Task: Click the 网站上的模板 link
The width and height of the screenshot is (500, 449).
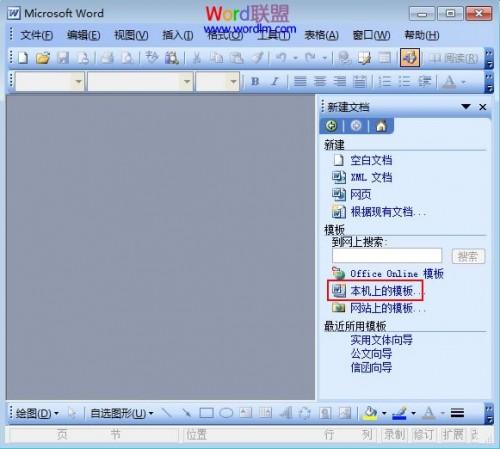Action: point(387,308)
